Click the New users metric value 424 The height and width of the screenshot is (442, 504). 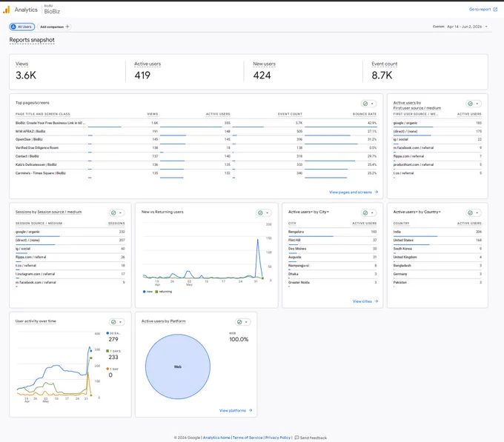click(x=262, y=76)
